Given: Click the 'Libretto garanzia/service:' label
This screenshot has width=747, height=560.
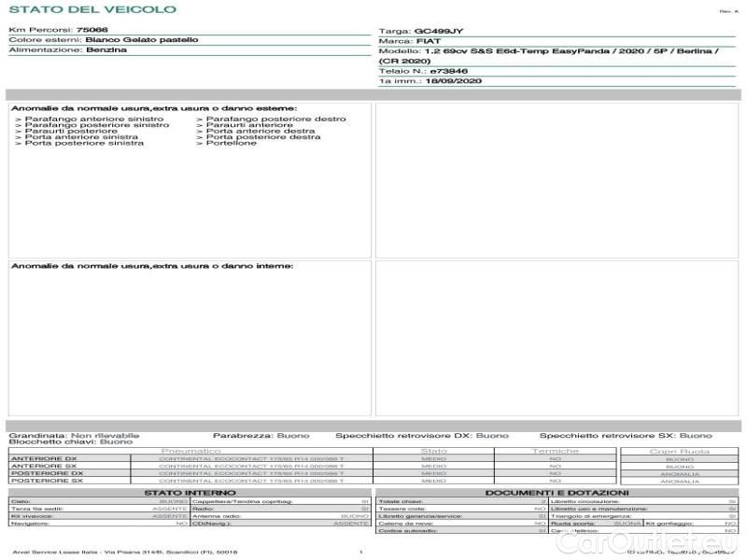Looking at the screenshot, I should click(421, 516).
